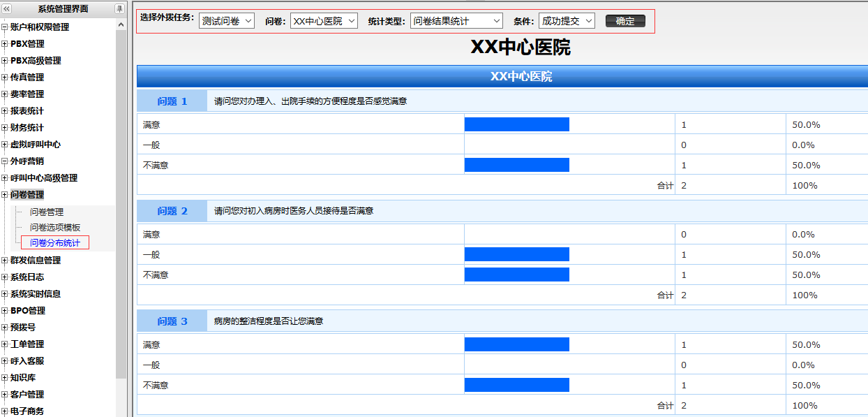Open the 条件 dropdown showing 成功提交
The image size is (868, 417).
[x=567, y=21]
